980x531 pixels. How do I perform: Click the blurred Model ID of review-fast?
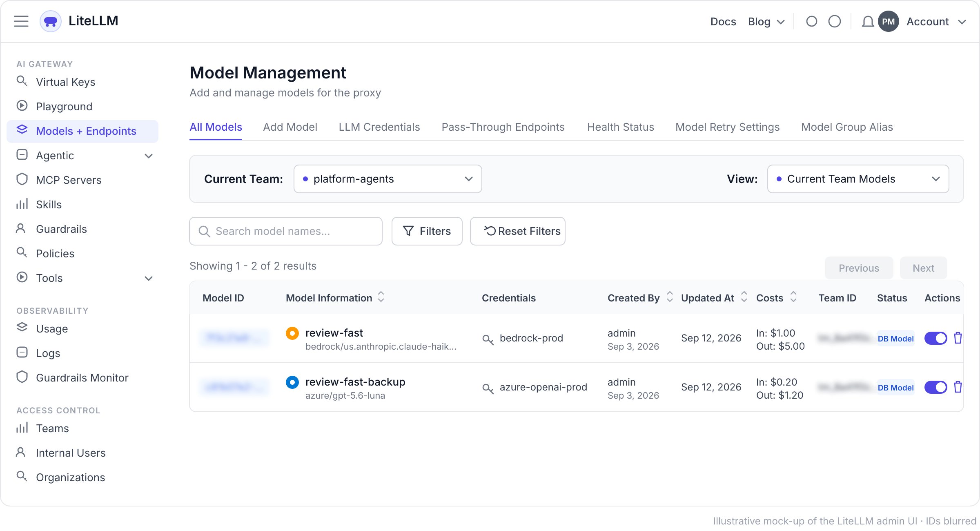[x=234, y=338]
